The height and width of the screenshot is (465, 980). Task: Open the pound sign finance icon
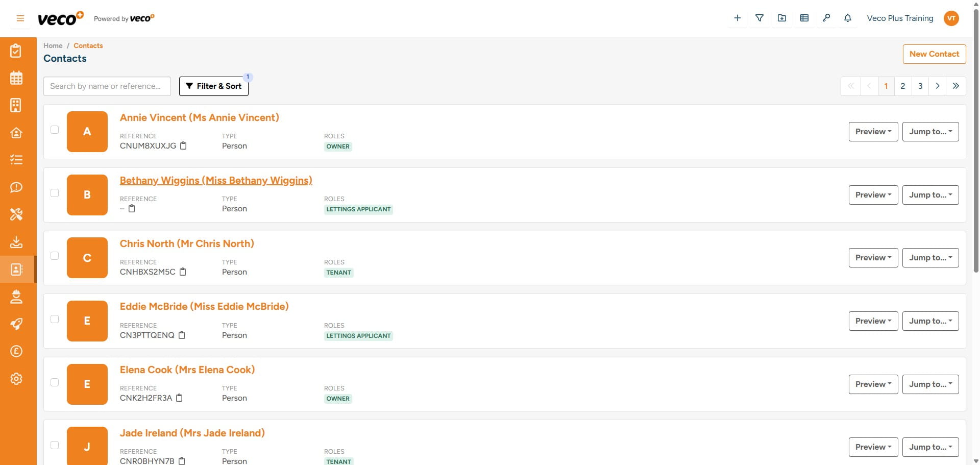pos(16,351)
